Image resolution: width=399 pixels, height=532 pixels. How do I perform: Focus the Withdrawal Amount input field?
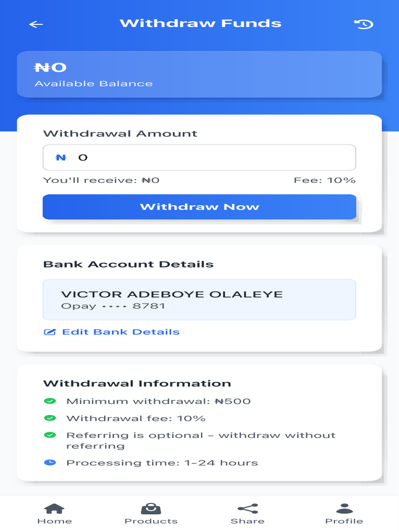208,157
